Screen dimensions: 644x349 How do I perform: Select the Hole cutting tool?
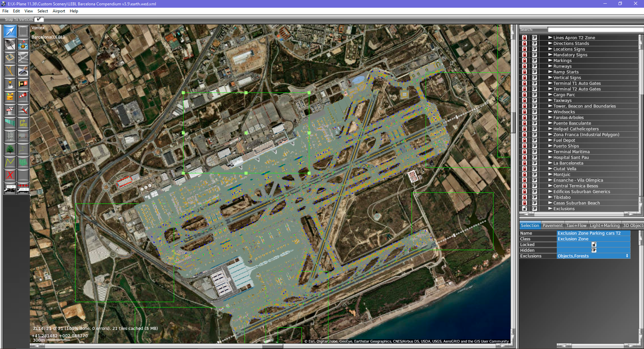23,71
